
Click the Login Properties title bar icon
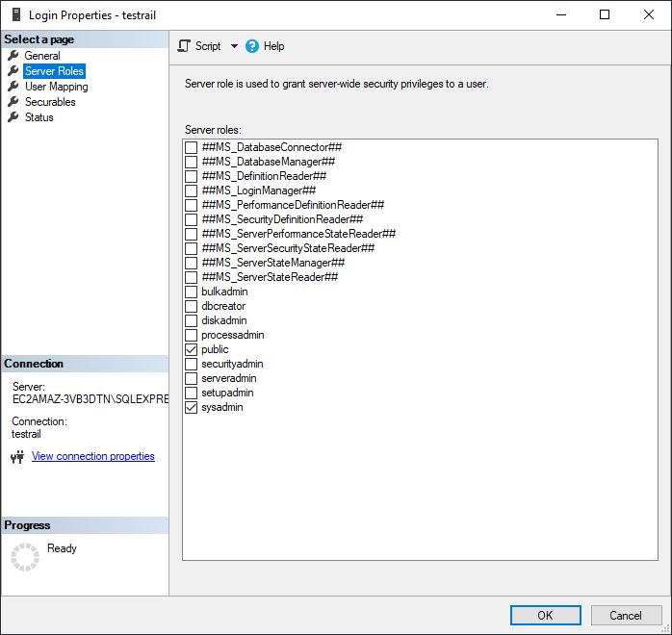point(14,15)
